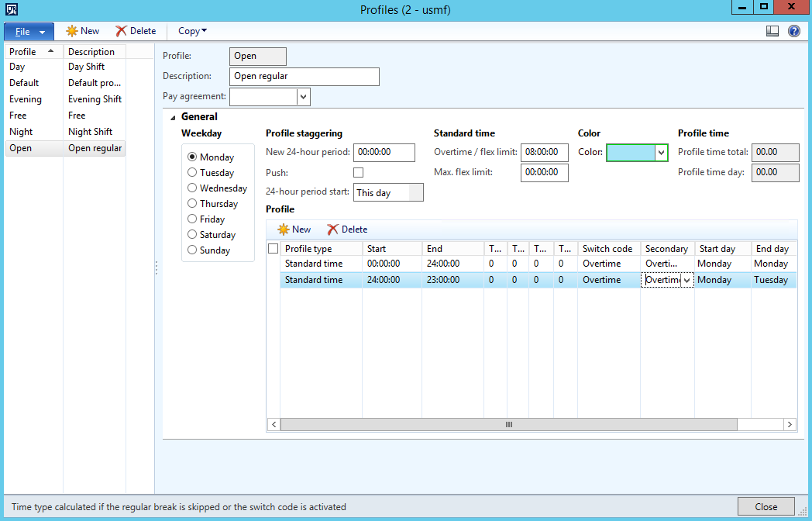812x521 pixels.
Task: Click the light blue Color swatch field
Action: [x=631, y=153]
